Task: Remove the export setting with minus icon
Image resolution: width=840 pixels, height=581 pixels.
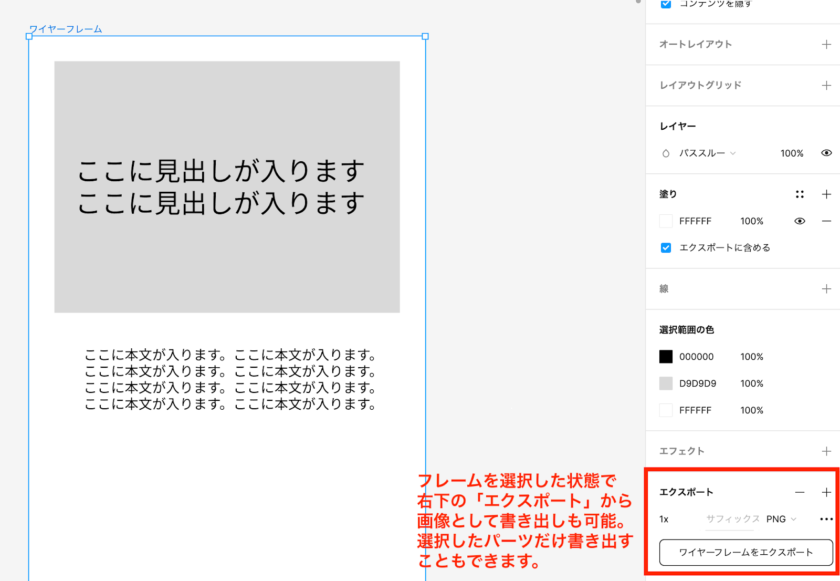Action: click(x=799, y=492)
